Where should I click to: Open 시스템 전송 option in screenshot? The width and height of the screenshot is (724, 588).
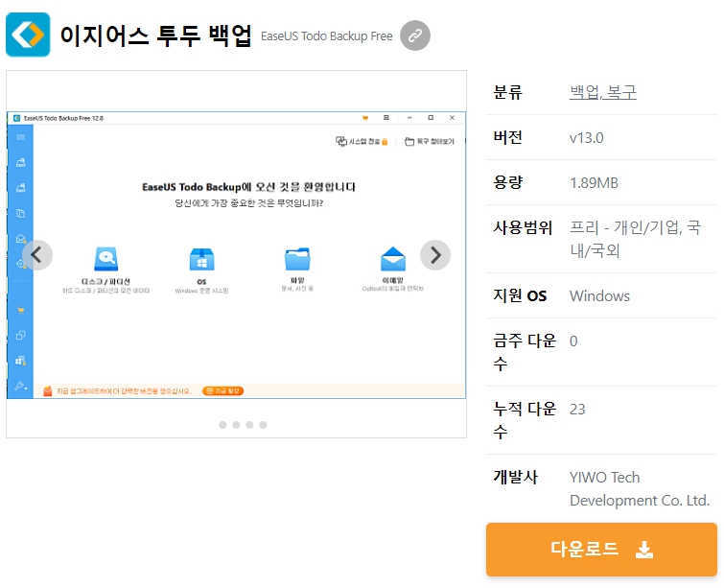coord(362,141)
